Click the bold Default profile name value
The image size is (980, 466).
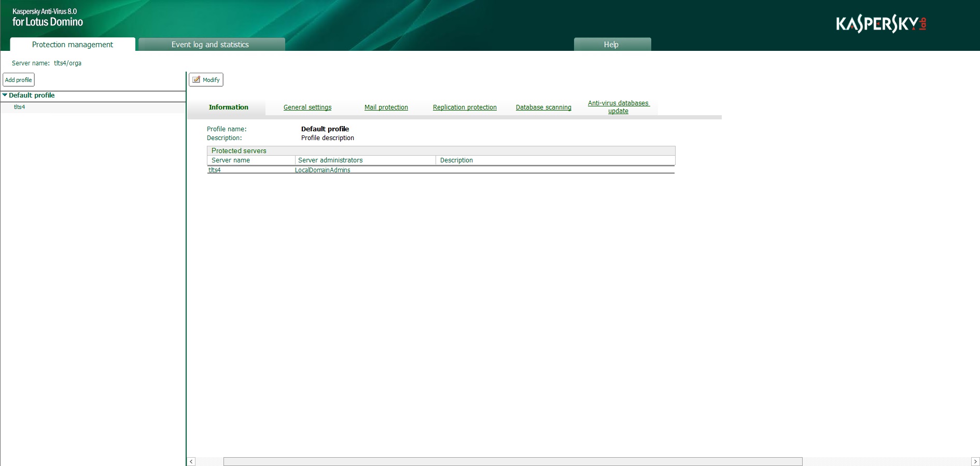[x=325, y=129]
